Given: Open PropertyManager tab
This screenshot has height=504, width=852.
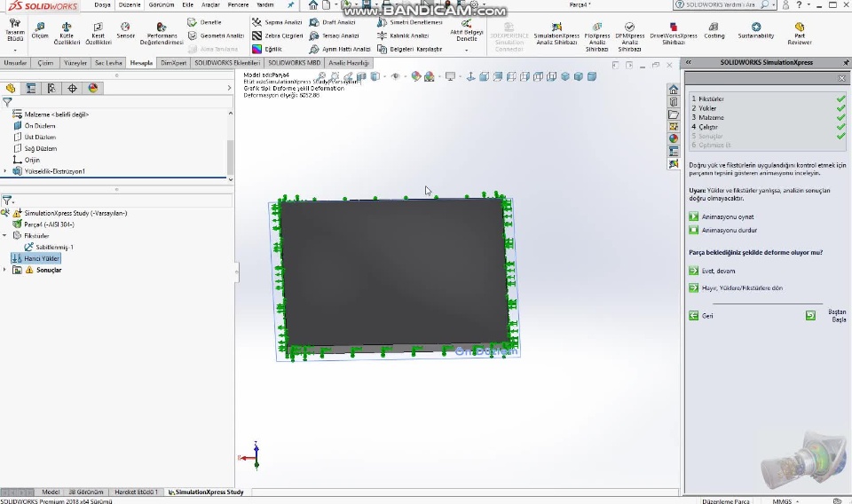Looking at the screenshot, I should [x=31, y=88].
